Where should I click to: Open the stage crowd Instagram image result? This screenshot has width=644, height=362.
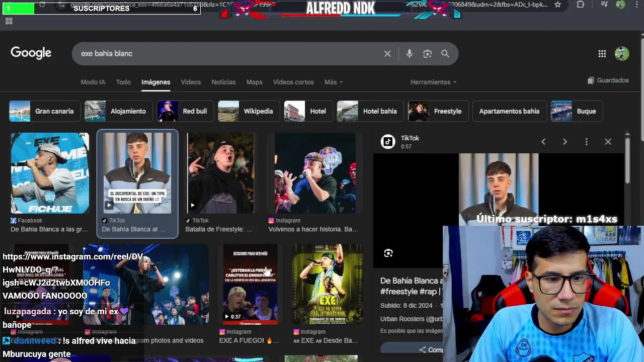click(145, 285)
